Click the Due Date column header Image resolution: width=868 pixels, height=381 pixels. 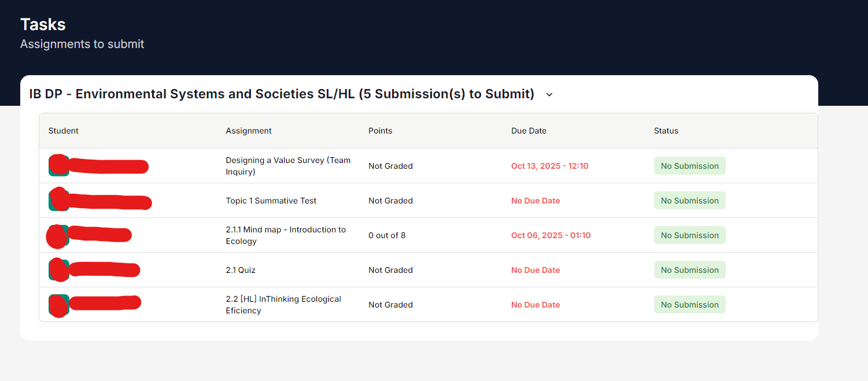coord(529,131)
